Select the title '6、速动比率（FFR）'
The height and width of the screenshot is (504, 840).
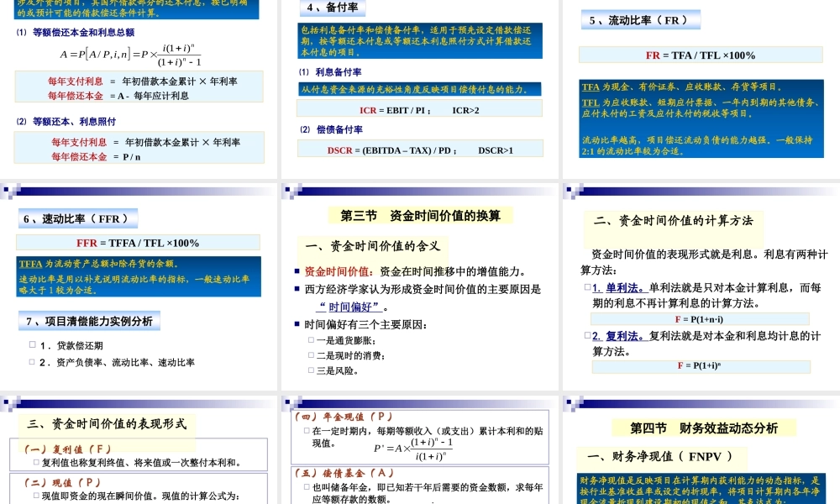pos(78,218)
